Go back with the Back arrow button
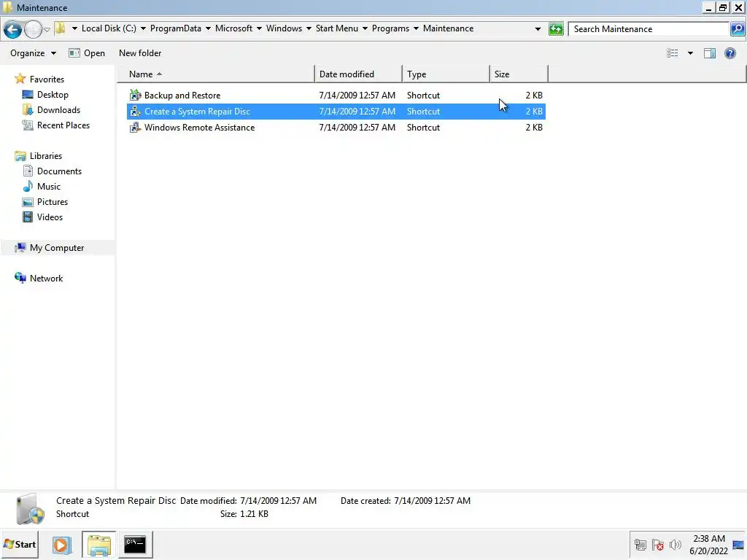 pos(12,29)
